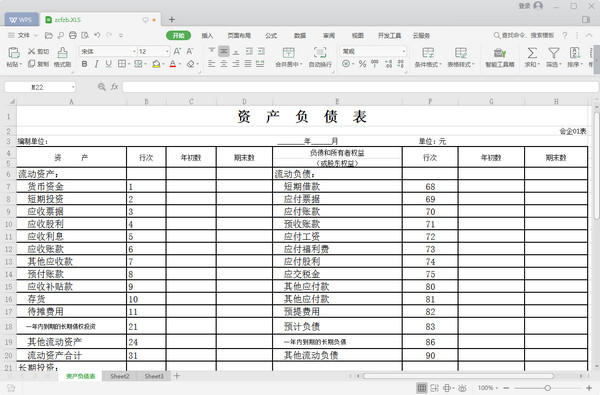Select the Sheet3 worksheet tab
The height and width of the screenshot is (395, 600).
point(154,376)
